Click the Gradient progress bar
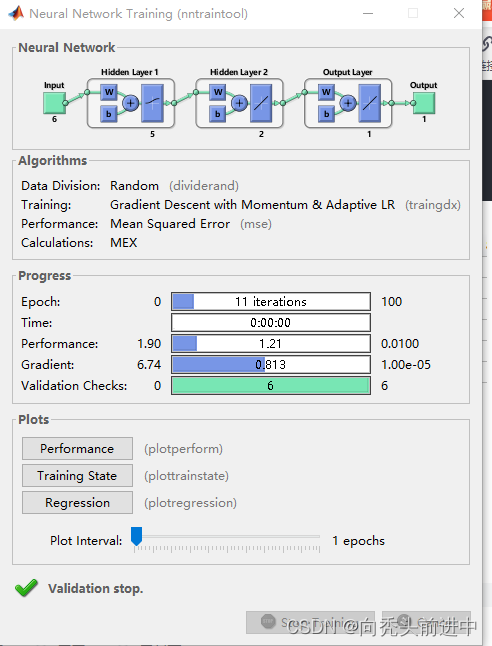 point(271,365)
